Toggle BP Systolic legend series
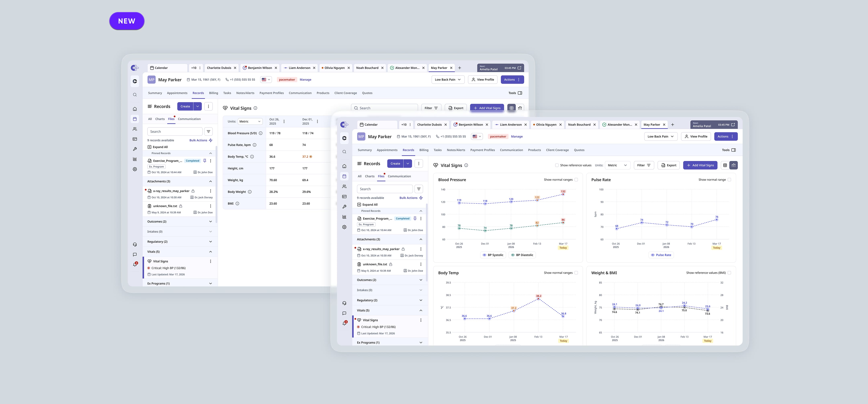The image size is (868, 404). coord(493,255)
